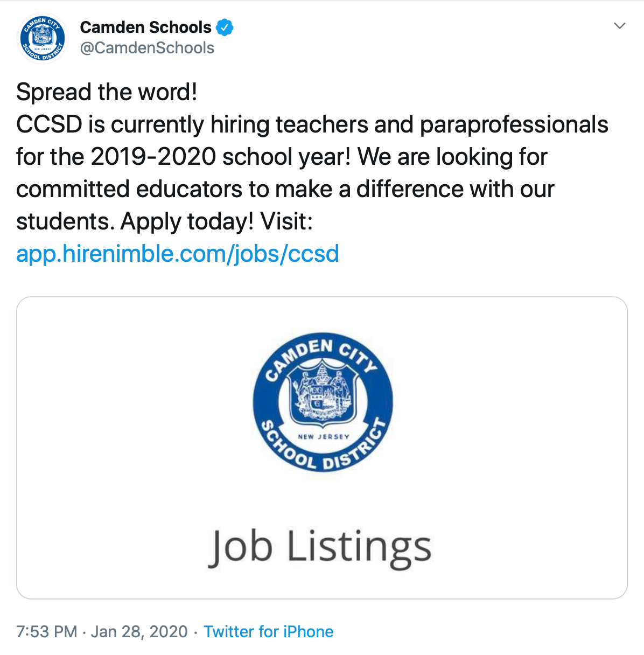Click the "Apply today! Visit:" text

point(216,221)
